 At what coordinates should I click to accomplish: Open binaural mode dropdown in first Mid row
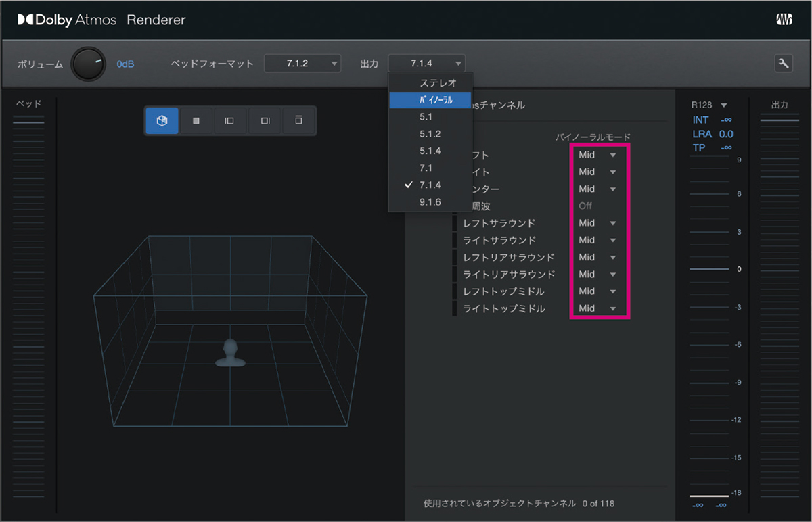(597, 155)
